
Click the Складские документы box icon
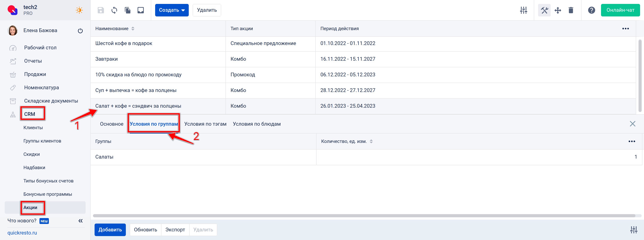tap(13, 101)
